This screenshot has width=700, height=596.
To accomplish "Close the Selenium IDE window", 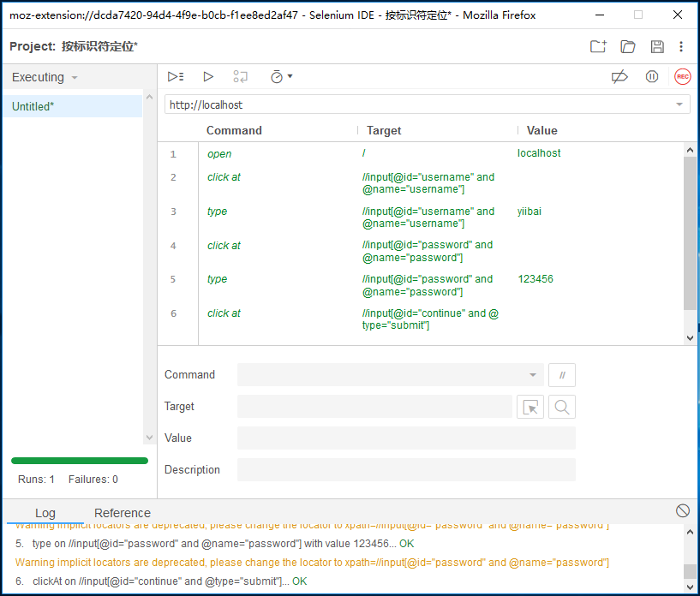I will click(x=678, y=15).
